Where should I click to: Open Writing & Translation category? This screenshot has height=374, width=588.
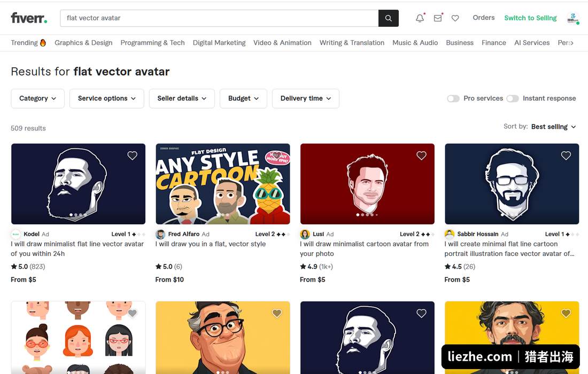tap(352, 43)
